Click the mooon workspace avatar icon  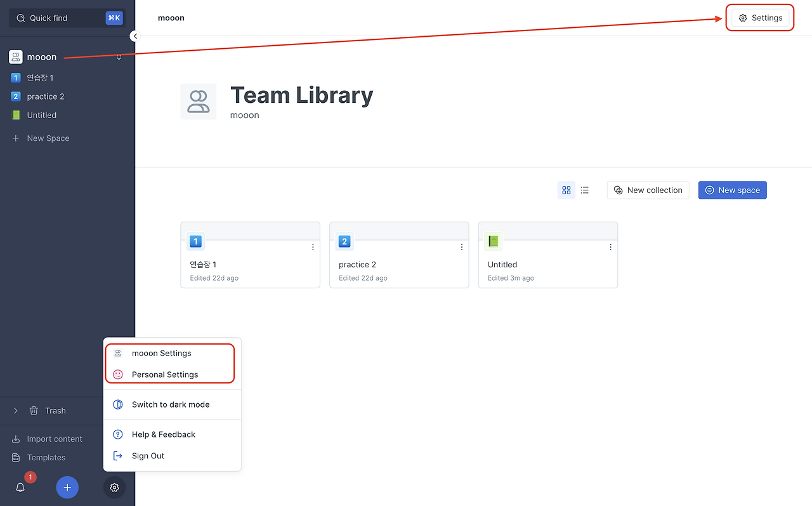pyautogui.click(x=16, y=57)
